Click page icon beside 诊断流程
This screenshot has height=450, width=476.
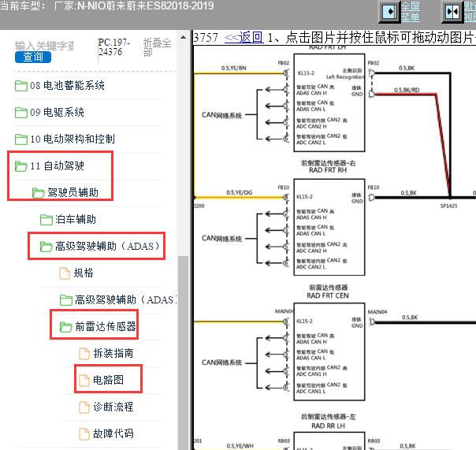[x=84, y=407]
